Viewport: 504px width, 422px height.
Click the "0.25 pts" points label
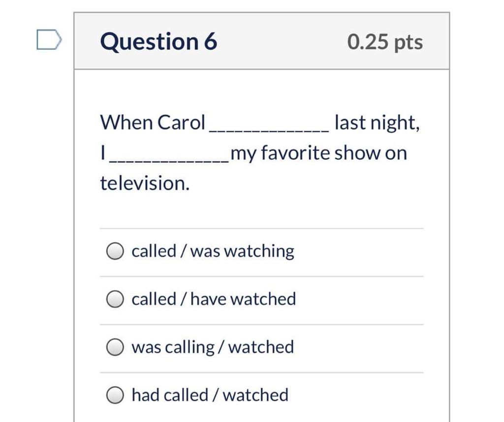click(385, 42)
